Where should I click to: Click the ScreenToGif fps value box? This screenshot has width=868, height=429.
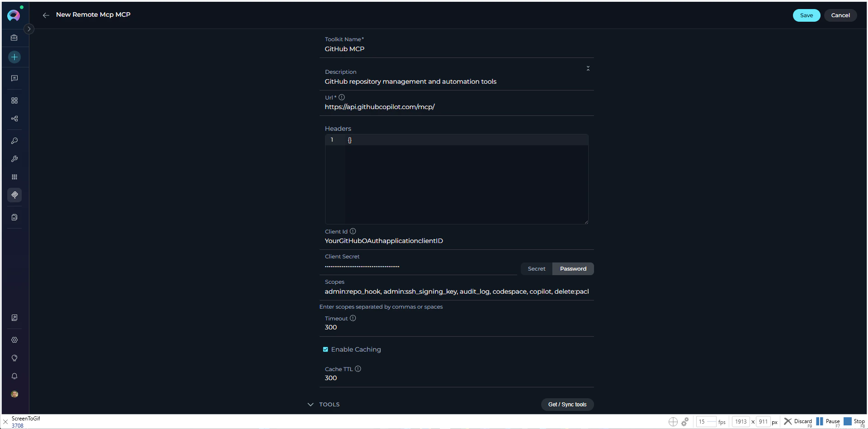pyautogui.click(x=706, y=421)
